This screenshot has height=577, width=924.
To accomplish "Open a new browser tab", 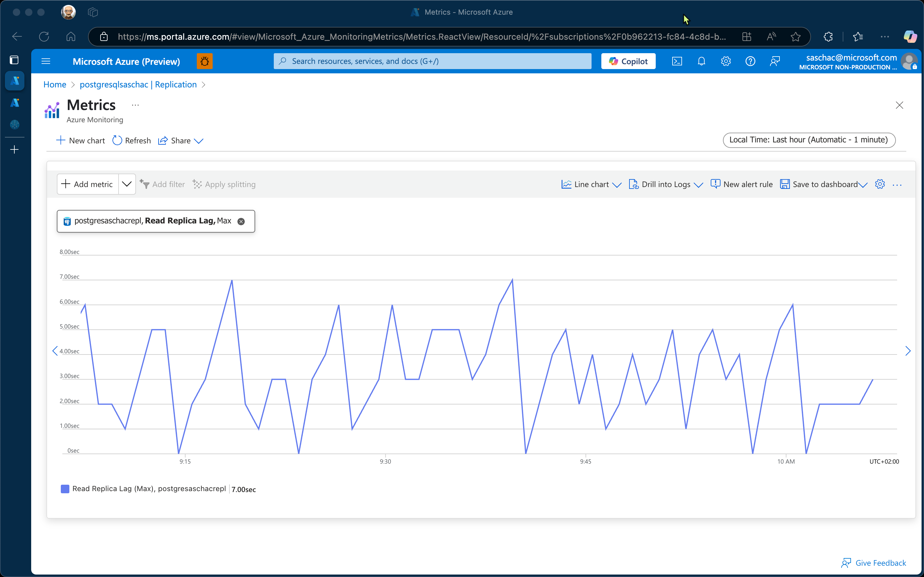I will (x=14, y=149).
